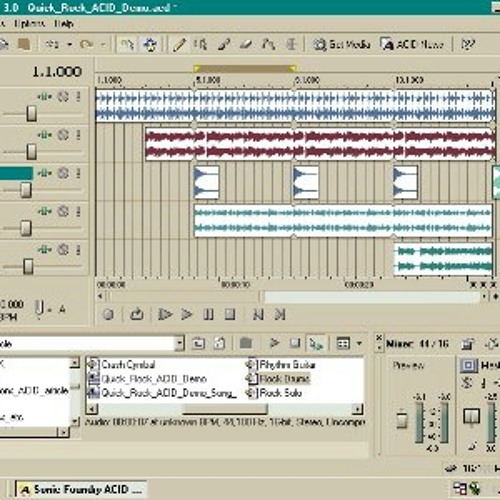Select the Quick_Rock_ACID_Demo_Song_ file
Viewport: 500px width, 500px height.
(162, 393)
